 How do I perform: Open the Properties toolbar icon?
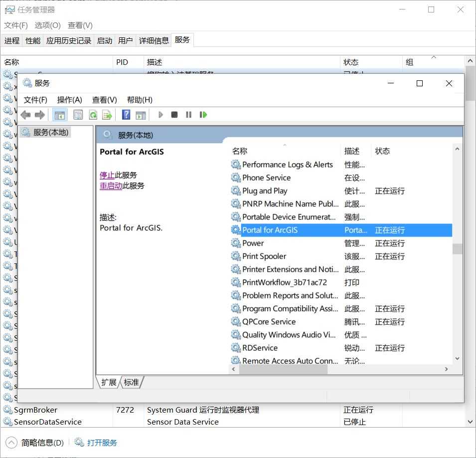point(78,115)
